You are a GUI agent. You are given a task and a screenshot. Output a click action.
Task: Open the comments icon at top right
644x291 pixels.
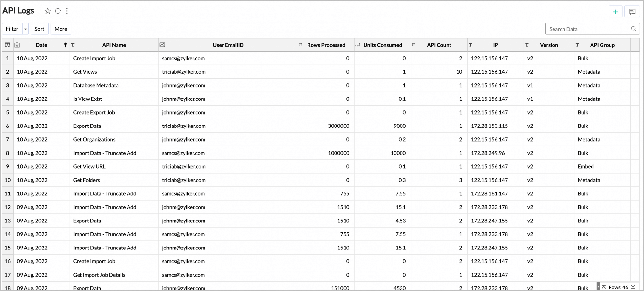pyautogui.click(x=632, y=11)
